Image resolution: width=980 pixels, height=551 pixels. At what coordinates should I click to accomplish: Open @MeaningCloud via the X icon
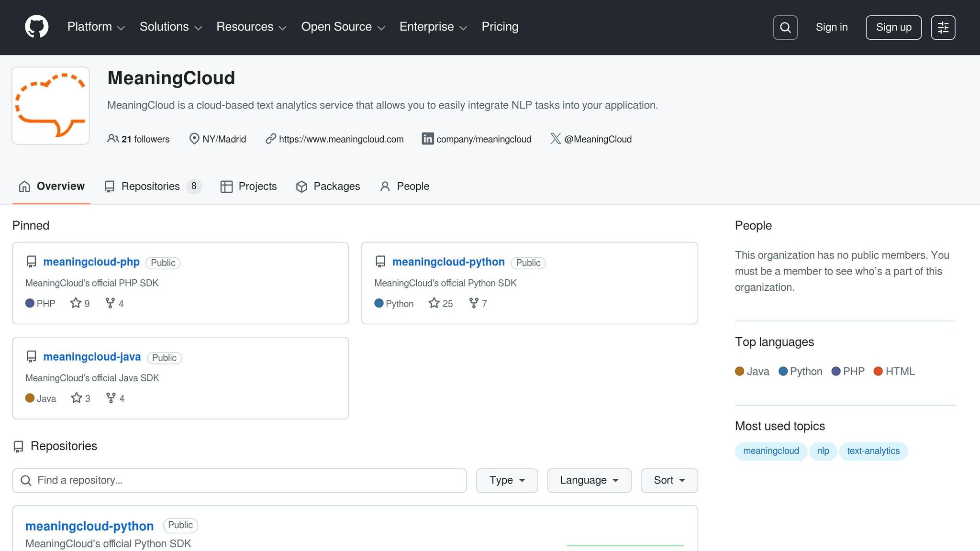(555, 139)
